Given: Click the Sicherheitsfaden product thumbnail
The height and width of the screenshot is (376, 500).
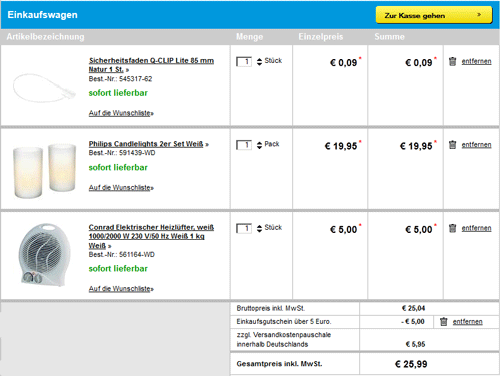Looking at the screenshot, I should (44, 87).
